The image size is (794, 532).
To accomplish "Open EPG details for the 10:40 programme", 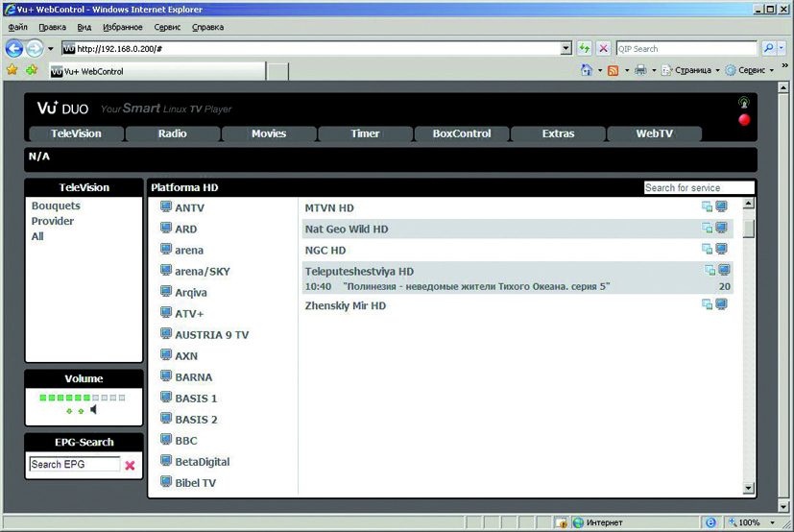I will (x=476, y=287).
